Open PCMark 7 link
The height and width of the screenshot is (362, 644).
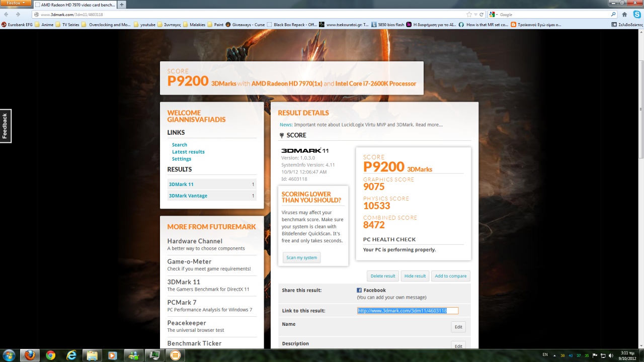tap(182, 302)
